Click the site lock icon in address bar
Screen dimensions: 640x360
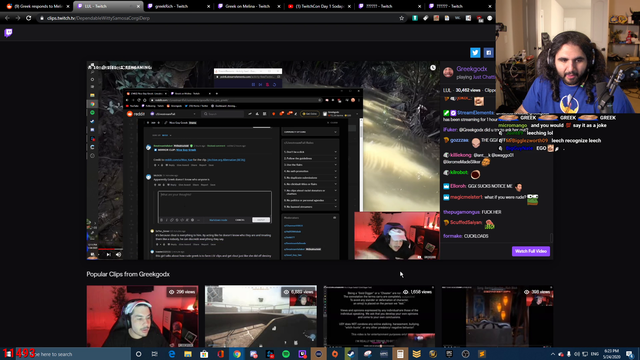click(x=42, y=18)
